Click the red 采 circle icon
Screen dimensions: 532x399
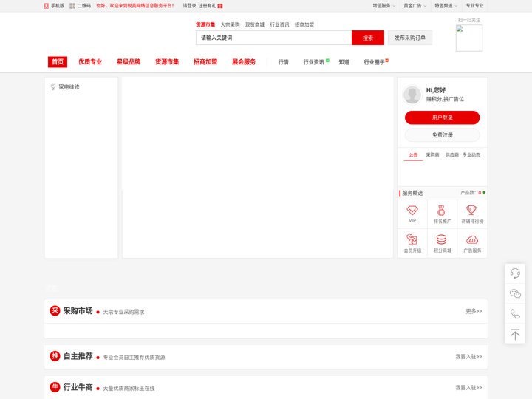click(55, 311)
